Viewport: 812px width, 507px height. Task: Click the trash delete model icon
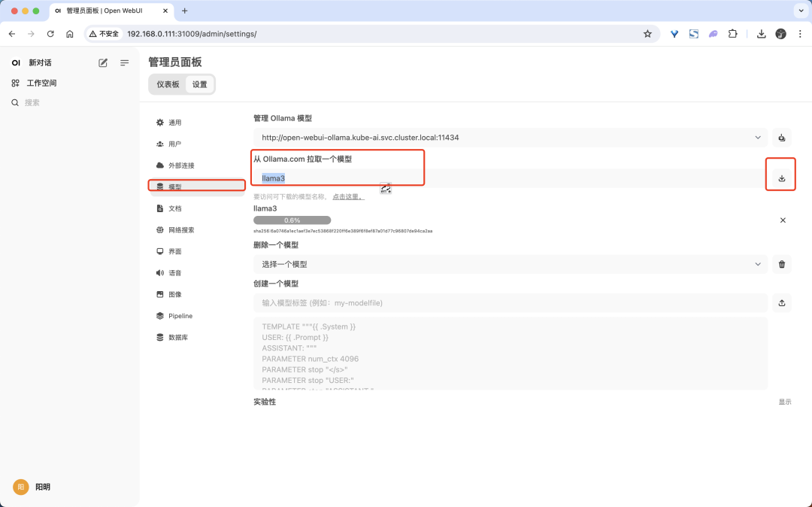tap(782, 264)
